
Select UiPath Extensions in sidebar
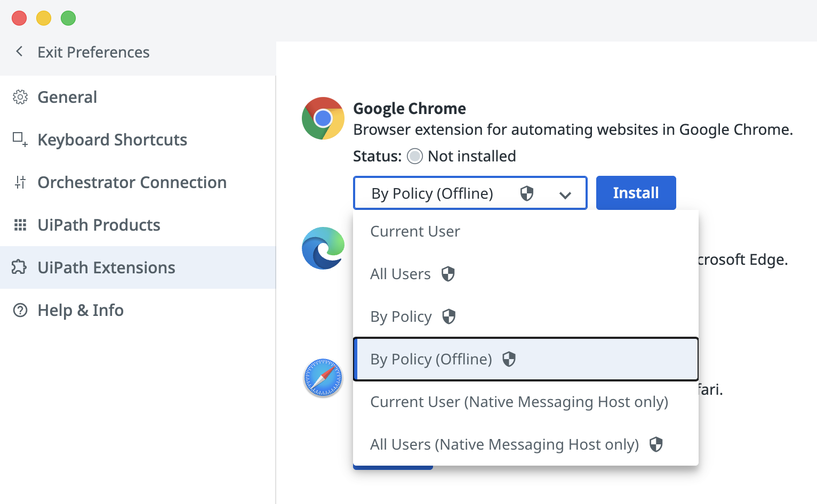click(x=138, y=267)
